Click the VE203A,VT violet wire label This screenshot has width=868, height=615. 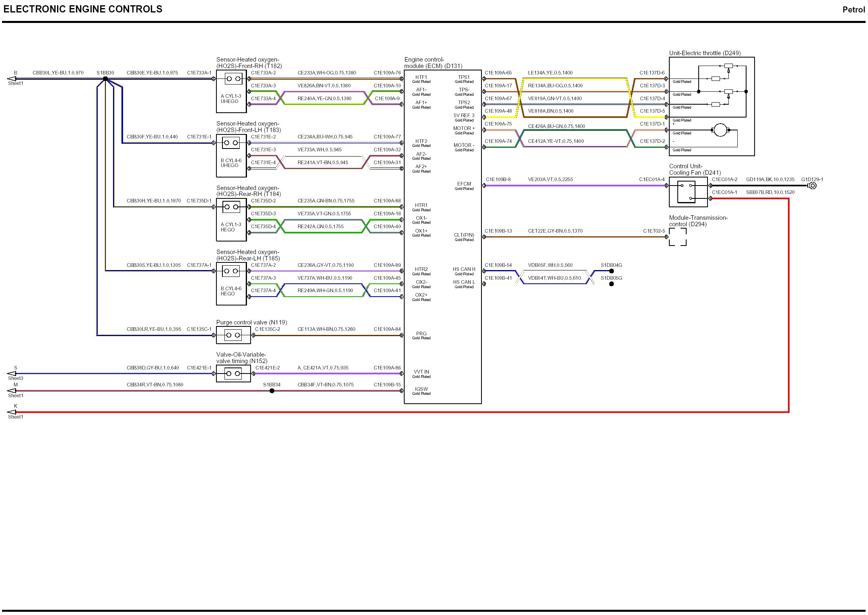(x=550, y=180)
